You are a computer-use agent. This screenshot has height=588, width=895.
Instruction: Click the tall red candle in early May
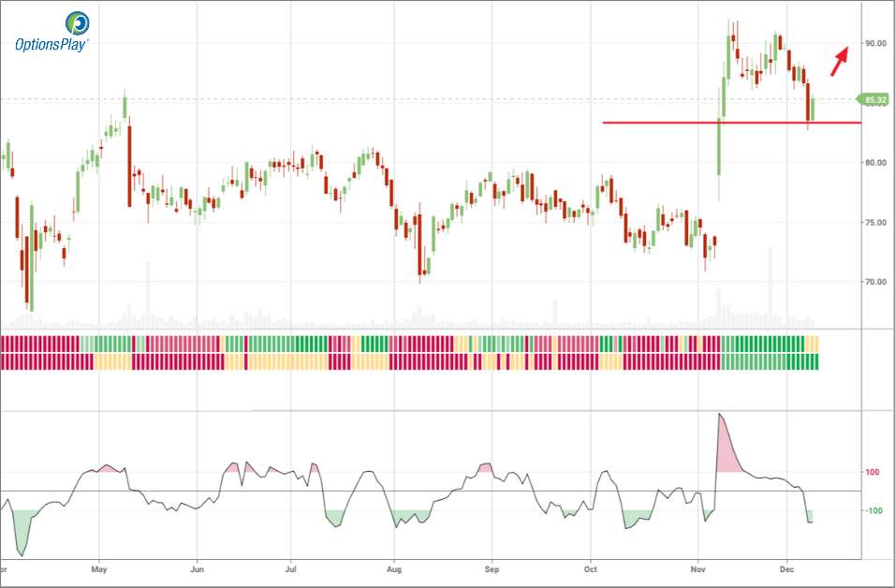(x=129, y=164)
